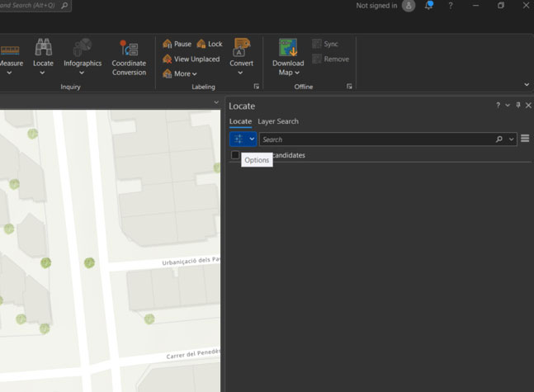The image size is (534, 392).
Task: Pin the Locate pane with auto-hide
Action: tap(518, 106)
